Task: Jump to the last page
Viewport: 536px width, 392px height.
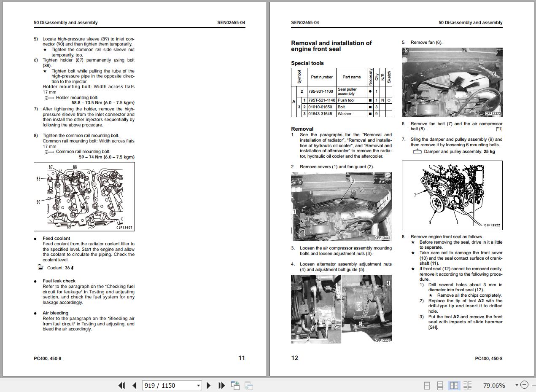Action: coord(221,385)
